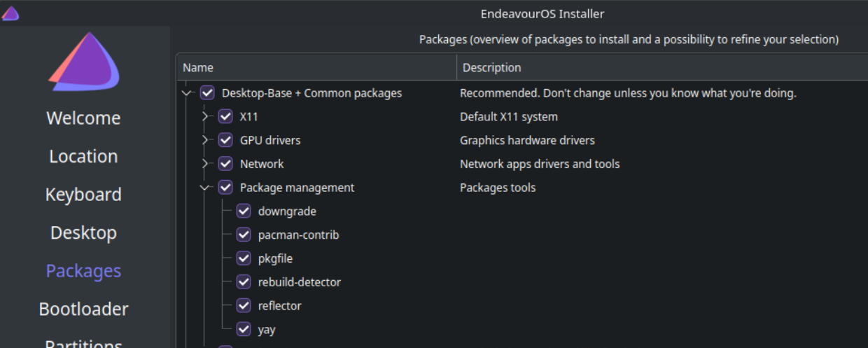Collapse Desktop-Base + Common packages group

coord(187,93)
